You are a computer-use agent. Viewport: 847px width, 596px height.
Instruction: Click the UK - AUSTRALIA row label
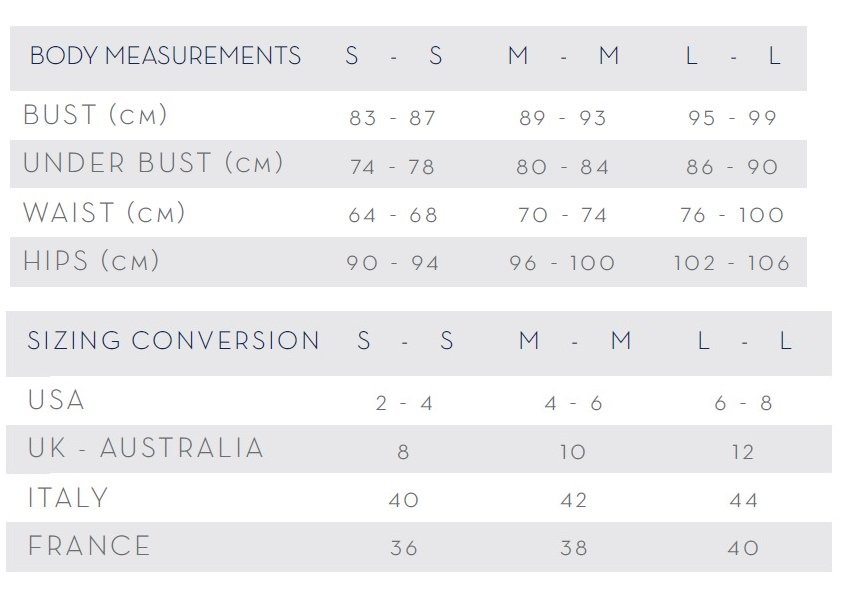146,448
